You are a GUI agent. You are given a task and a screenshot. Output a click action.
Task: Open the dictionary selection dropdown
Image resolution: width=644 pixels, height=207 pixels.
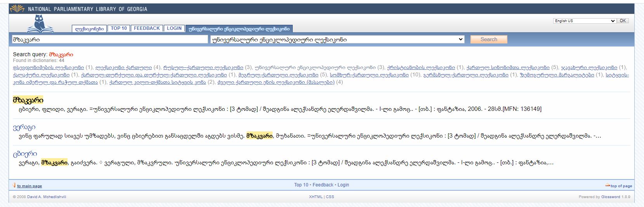337,39
